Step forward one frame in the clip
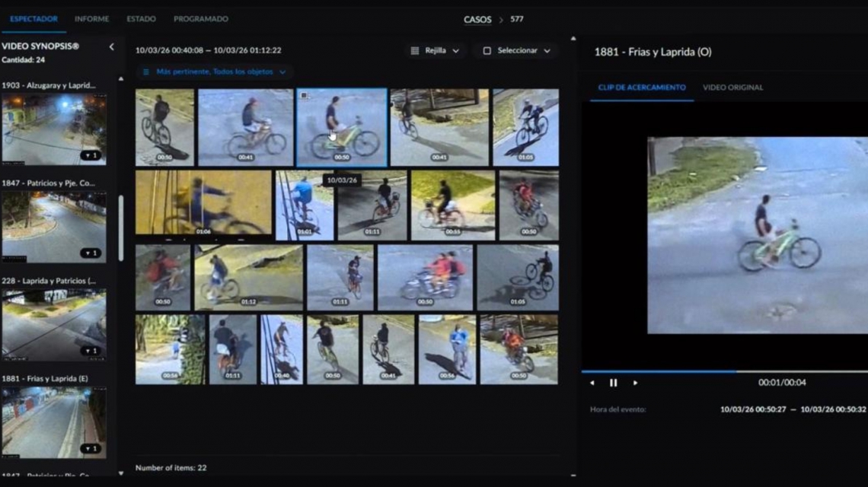 [634, 383]
